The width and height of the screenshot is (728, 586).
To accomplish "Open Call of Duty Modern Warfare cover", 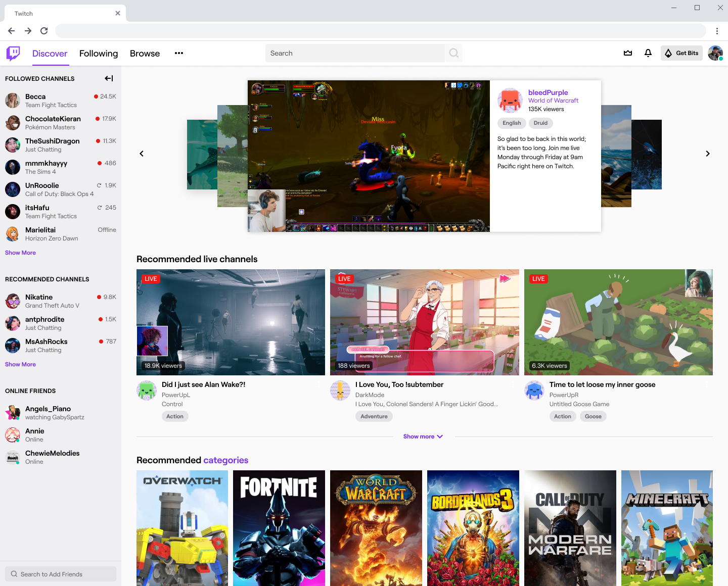I will pyautogui.click(x=570, y=528).
